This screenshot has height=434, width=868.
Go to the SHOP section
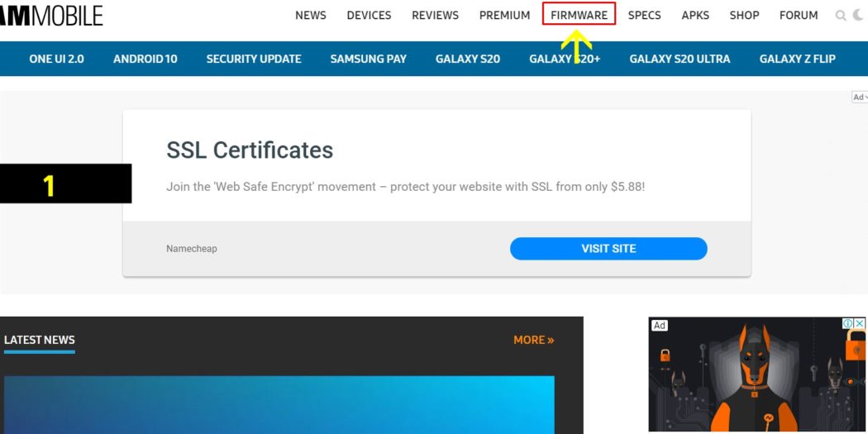coord(744,16)
